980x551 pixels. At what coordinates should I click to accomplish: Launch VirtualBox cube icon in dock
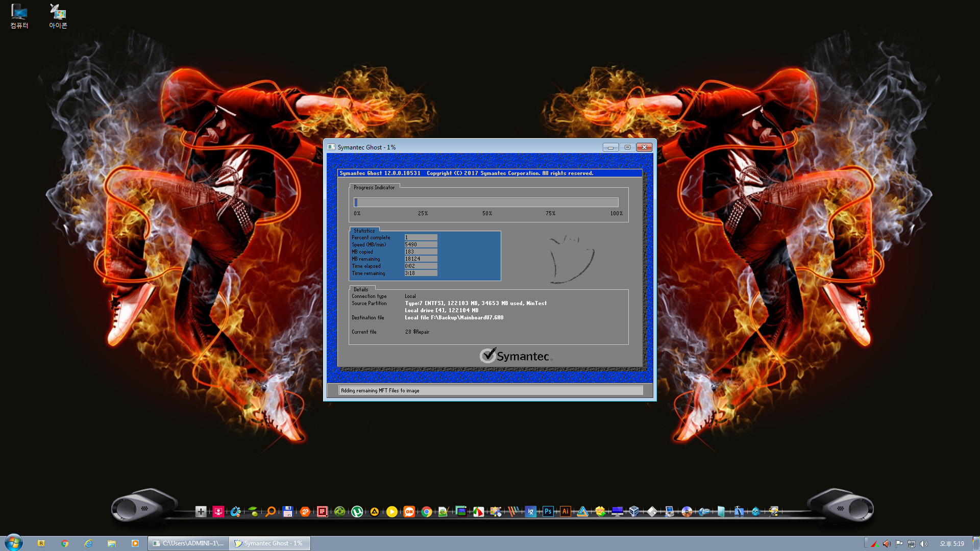point(634,511)
